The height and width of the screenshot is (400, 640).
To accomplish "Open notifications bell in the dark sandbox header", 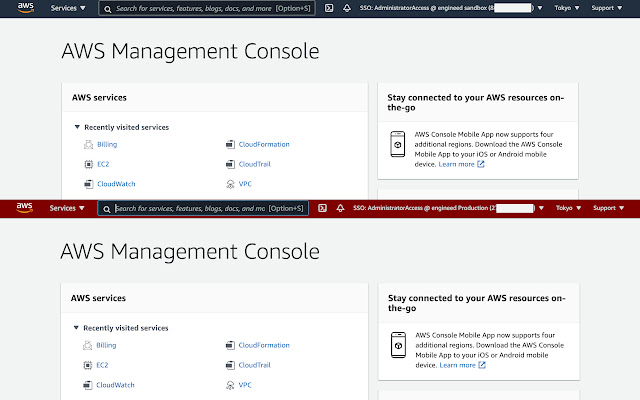I will pyautogui.click(x=347, y=8).
